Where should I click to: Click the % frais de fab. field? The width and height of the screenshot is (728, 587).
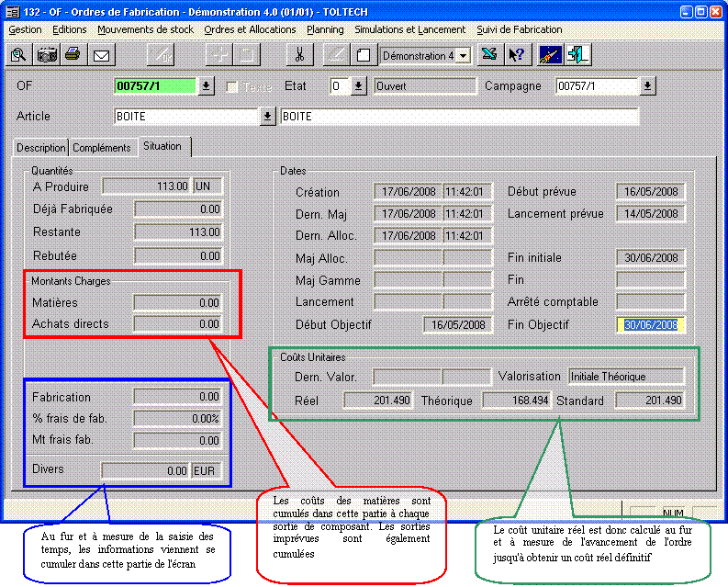(177, 419)
